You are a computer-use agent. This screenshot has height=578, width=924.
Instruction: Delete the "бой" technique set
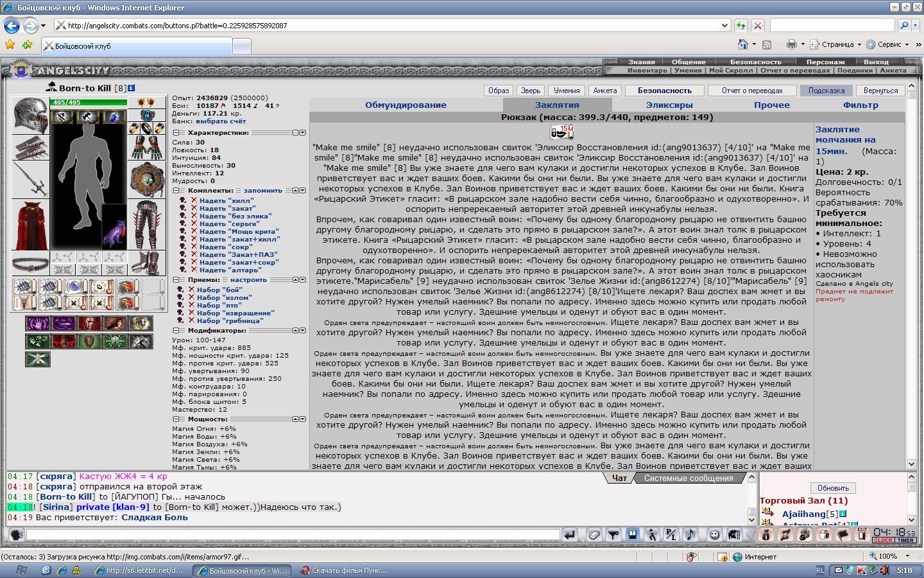click(x=191, y=290)
